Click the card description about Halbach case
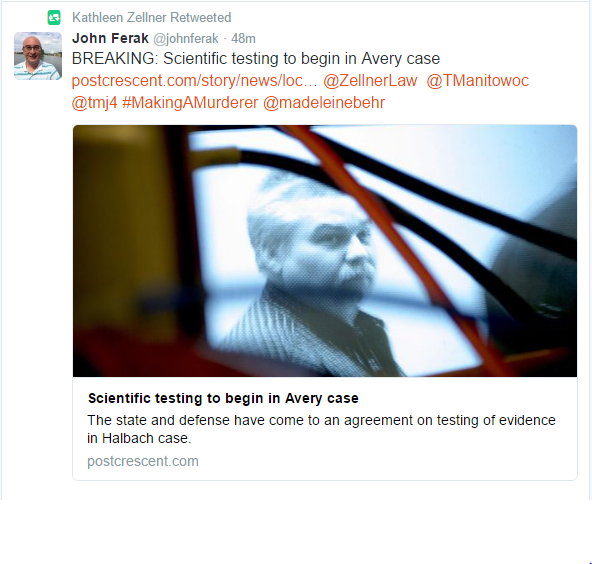592x564 pixels. (321, 429)
